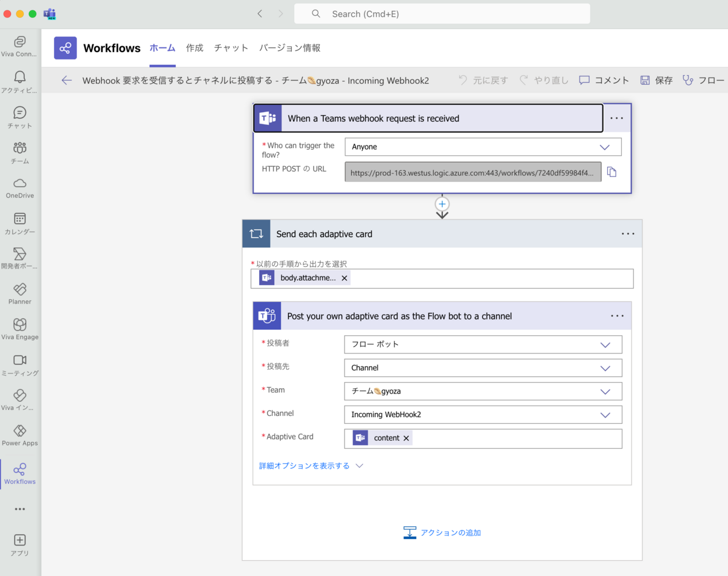Click the アクションの追加 link
Image resolution: width=728 pixels, height=576 pixels.
pyautogui.click(x=450, y=532)
